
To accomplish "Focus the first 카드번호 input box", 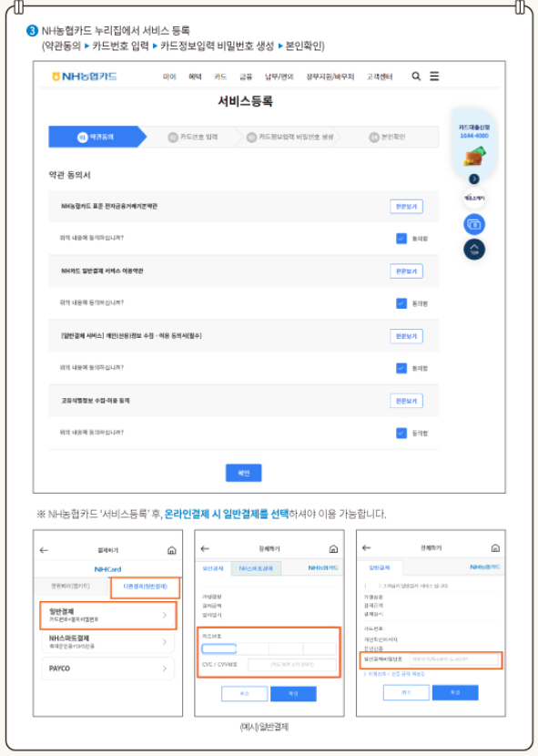I will [x=218, y=649].
